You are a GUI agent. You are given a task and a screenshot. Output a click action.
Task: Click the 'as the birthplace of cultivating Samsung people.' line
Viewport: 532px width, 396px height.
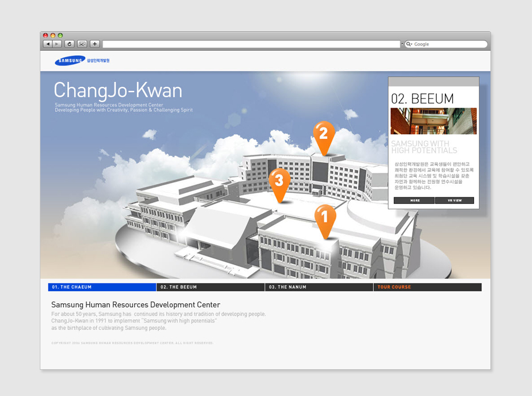coord(109,328)
